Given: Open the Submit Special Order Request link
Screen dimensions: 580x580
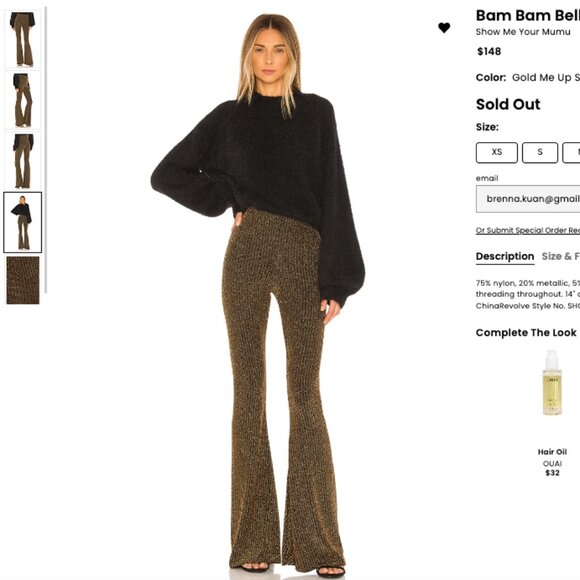Looking at the screenshot, I should pyautogui.click(x=528, y=230).
